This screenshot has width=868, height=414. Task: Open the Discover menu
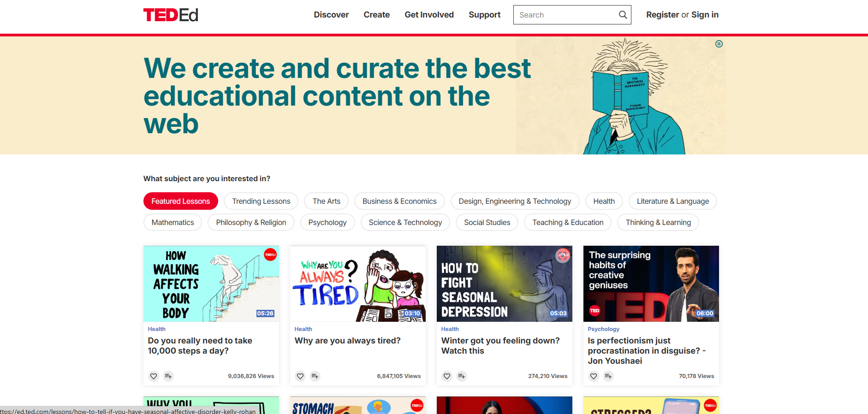click(x=331, y=15)
